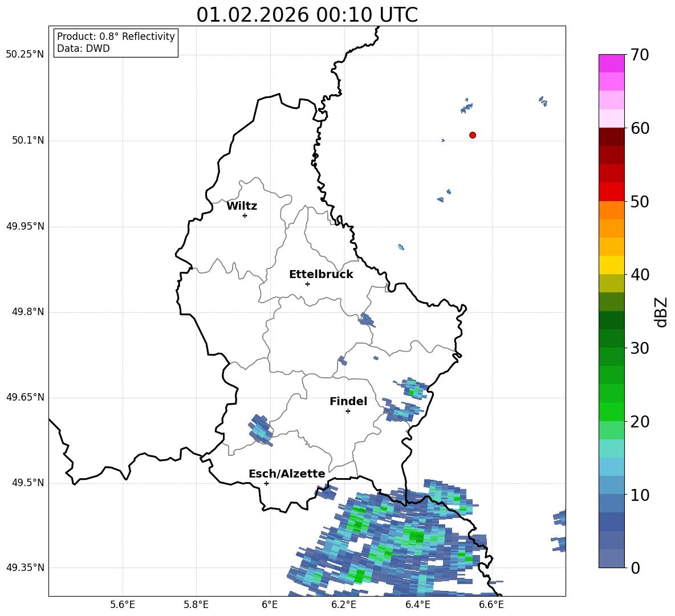This screenshot has width=675, height=616.
Task: Select the Wiltz label
Action: click(x=242, y=206)
